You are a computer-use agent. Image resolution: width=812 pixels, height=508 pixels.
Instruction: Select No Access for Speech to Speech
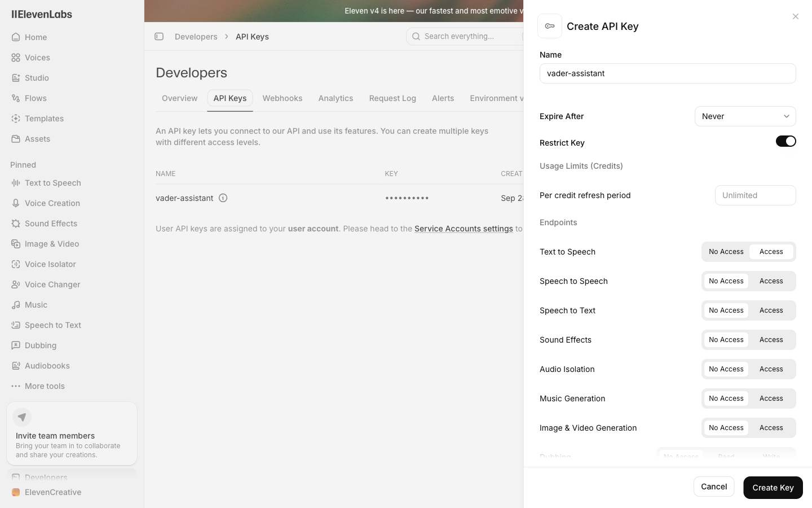click(x=726, y=281)
